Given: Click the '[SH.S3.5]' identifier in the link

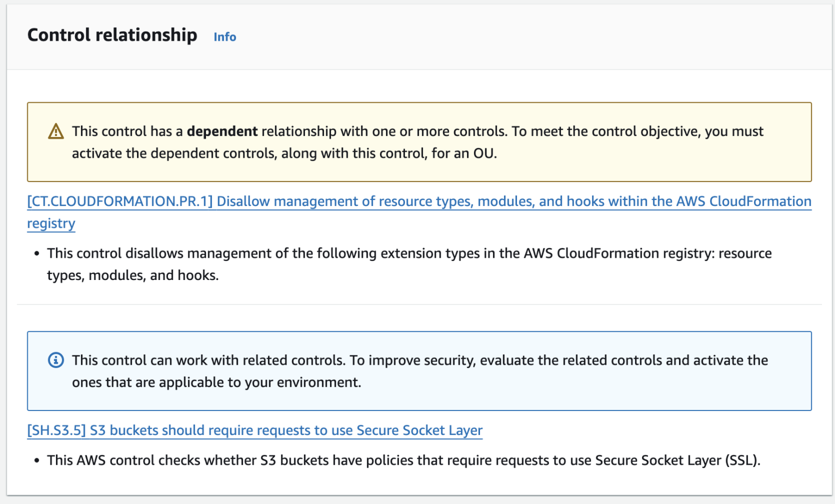Looking at the screenshot, I should [x=57, y=431].
